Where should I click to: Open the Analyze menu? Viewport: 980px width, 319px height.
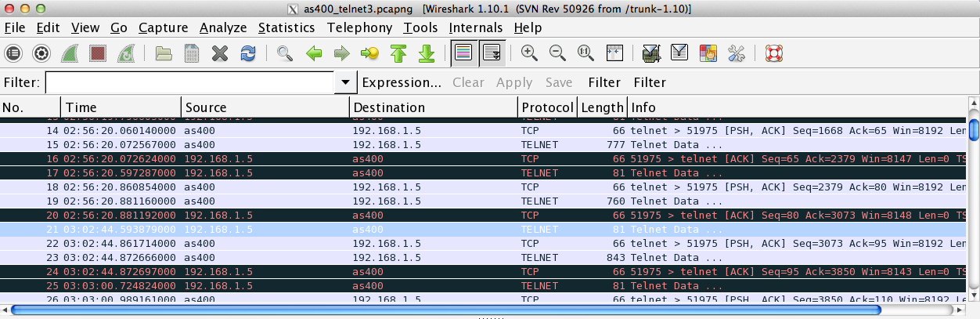click(x=223, y=28)
